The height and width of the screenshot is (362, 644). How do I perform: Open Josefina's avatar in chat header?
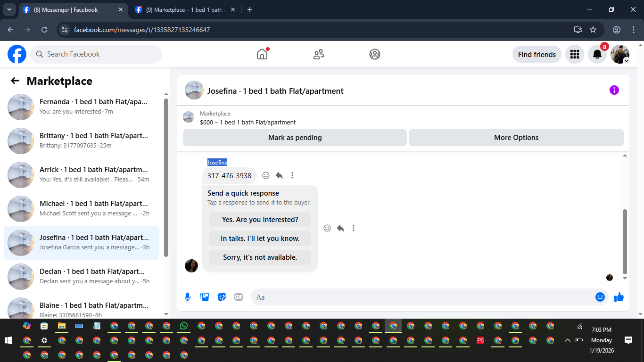[x=194, y=90]
